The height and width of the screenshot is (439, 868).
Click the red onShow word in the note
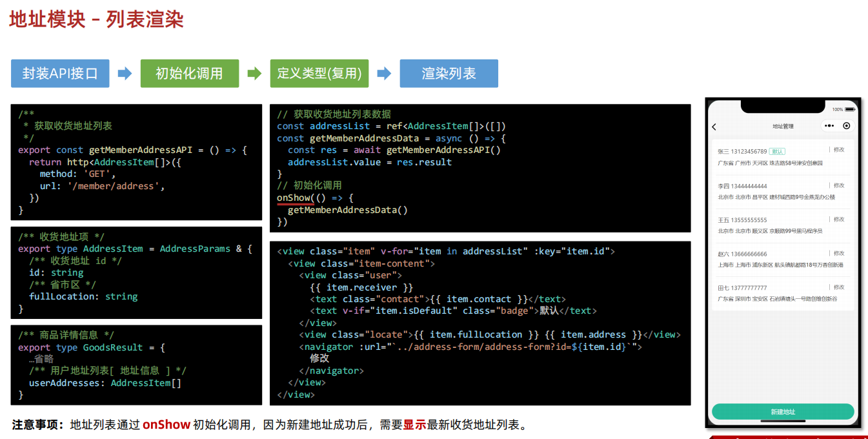[x=167, y=425]
